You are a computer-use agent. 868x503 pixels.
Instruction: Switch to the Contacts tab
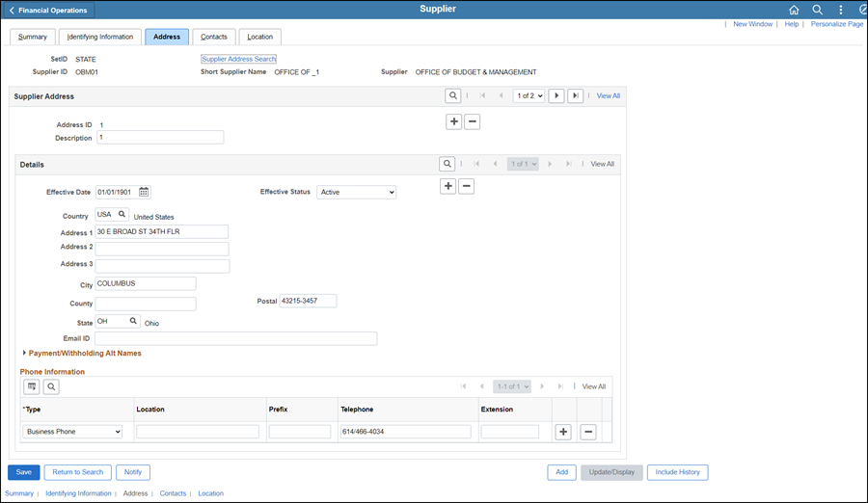tap(213, 37)
